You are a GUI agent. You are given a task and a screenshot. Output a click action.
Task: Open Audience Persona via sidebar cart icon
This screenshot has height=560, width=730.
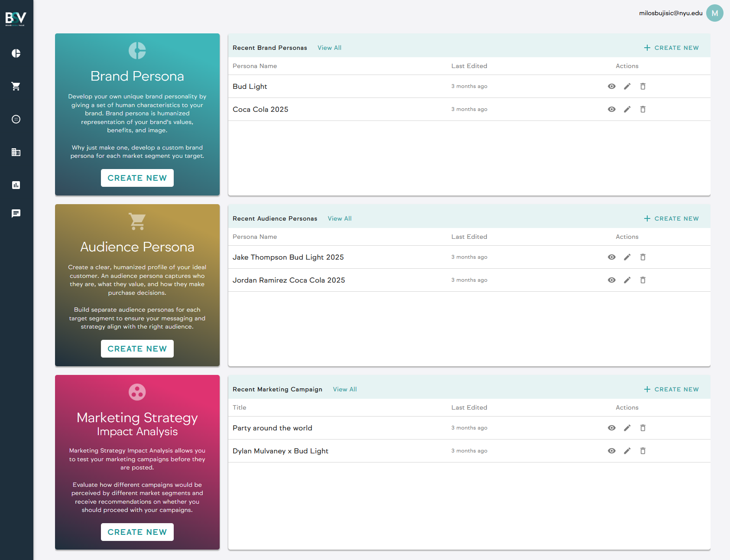point(16,86)
